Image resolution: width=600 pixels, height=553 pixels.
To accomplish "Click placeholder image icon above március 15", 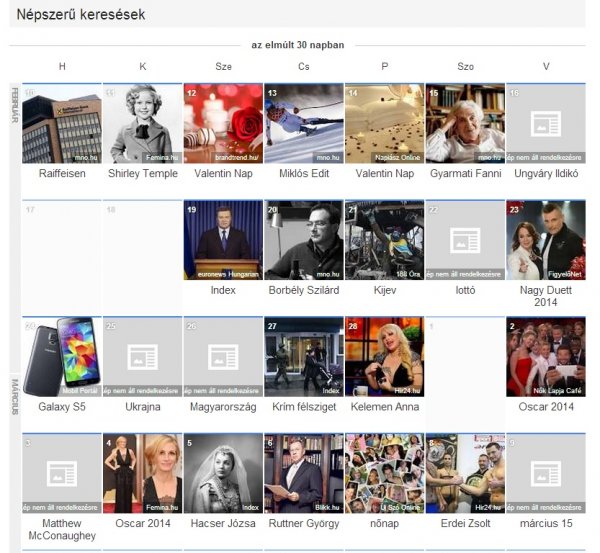I will [x=545, y=473].
